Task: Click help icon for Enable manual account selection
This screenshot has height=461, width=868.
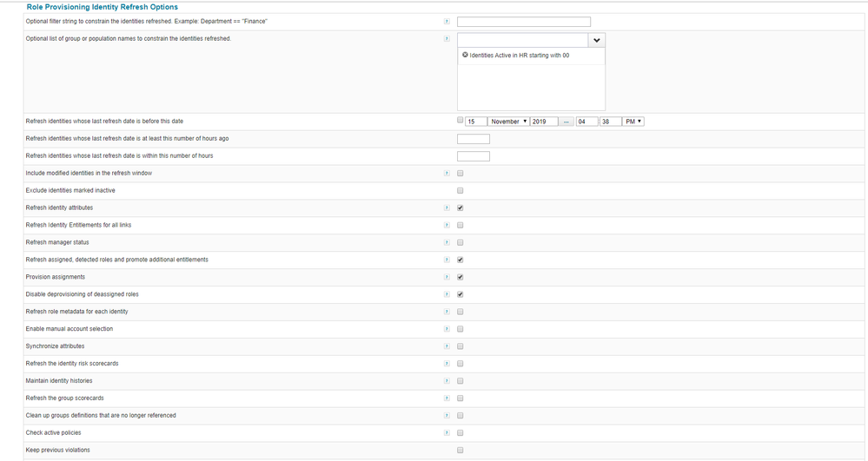Action: tap(447, 329)
